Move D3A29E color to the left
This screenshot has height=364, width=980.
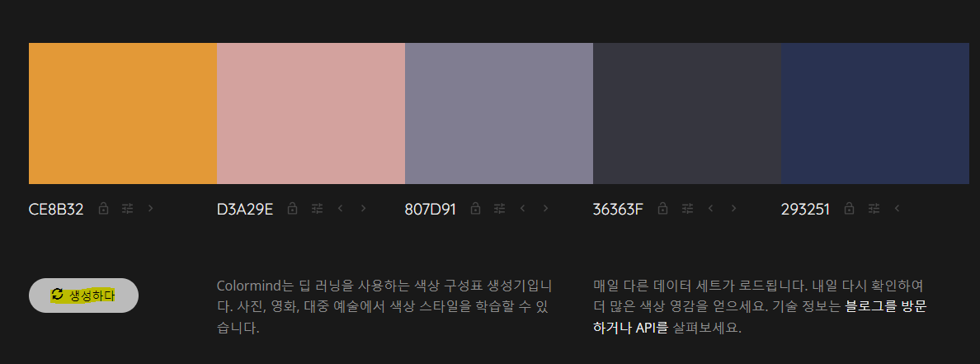340,208
